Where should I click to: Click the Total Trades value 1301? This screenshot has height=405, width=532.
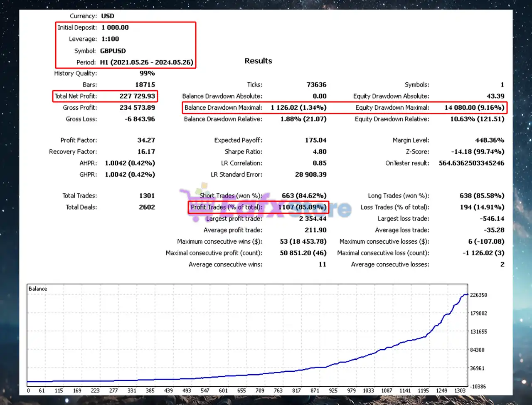coord(147,196)
